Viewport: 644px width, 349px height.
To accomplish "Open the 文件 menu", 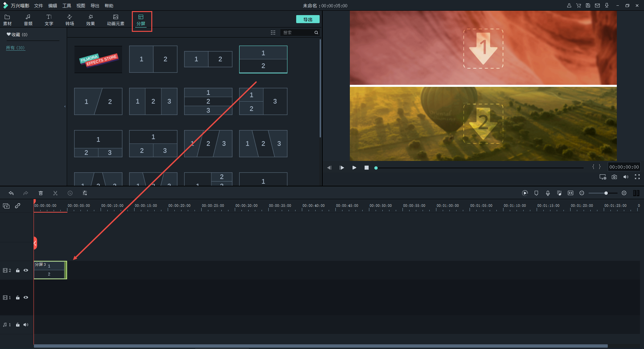I will click(39, 6).
